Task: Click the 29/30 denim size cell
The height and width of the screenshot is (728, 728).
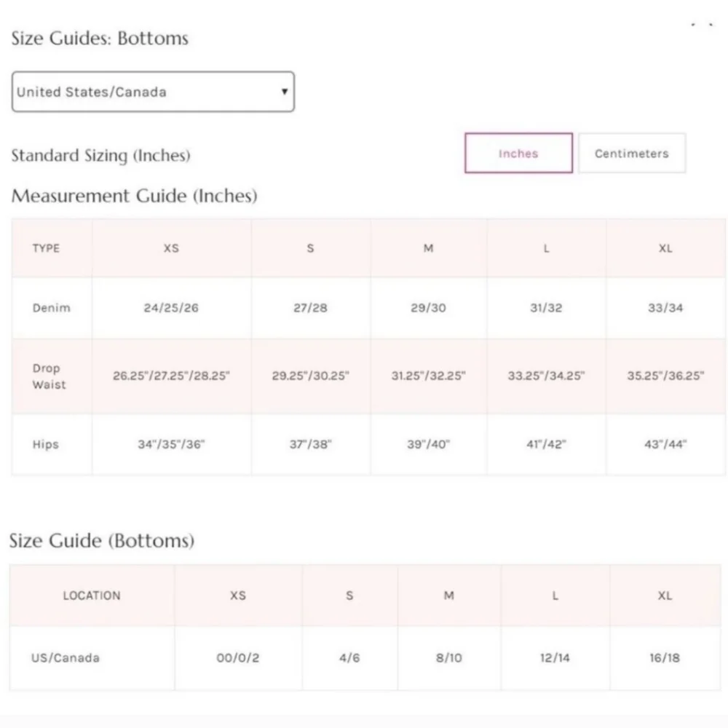Action: (428, 308)
